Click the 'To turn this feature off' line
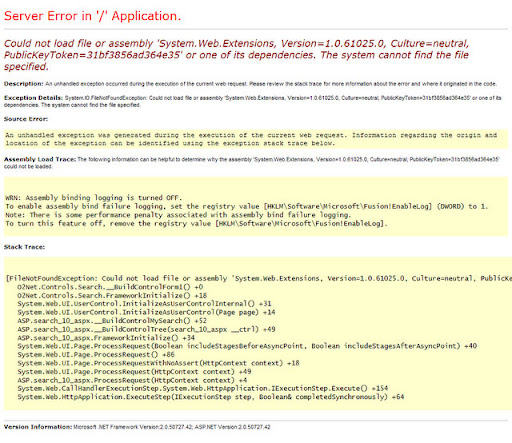Viewport: 512px width, 443px height. point(197,224)
